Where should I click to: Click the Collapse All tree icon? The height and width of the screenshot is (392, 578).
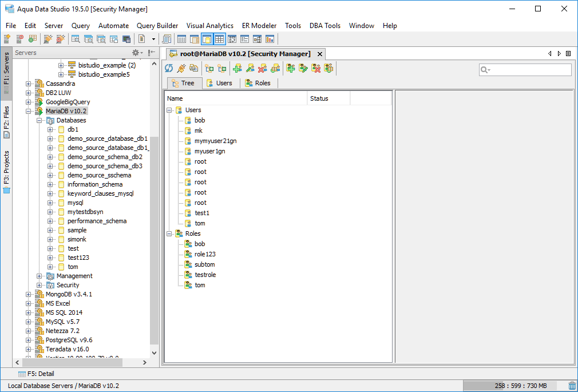tap(221, 68)
